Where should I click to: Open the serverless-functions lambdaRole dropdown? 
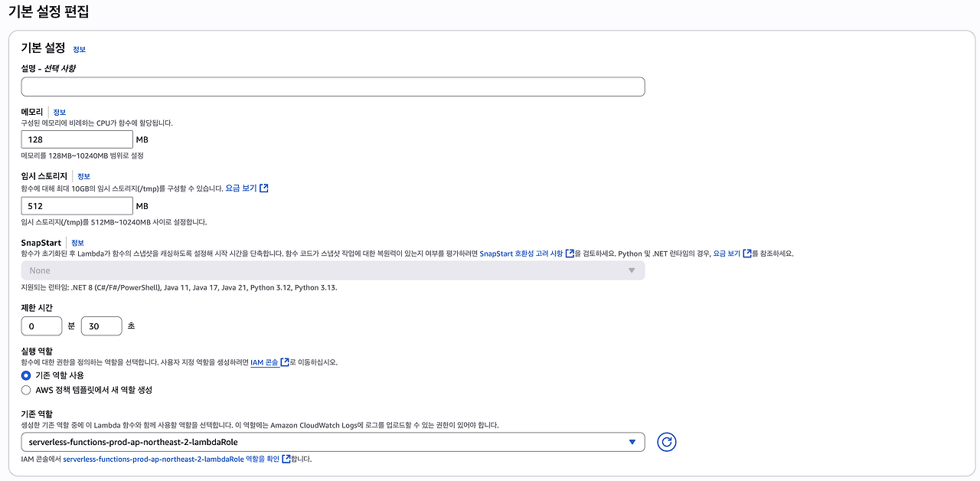[333, 442]
